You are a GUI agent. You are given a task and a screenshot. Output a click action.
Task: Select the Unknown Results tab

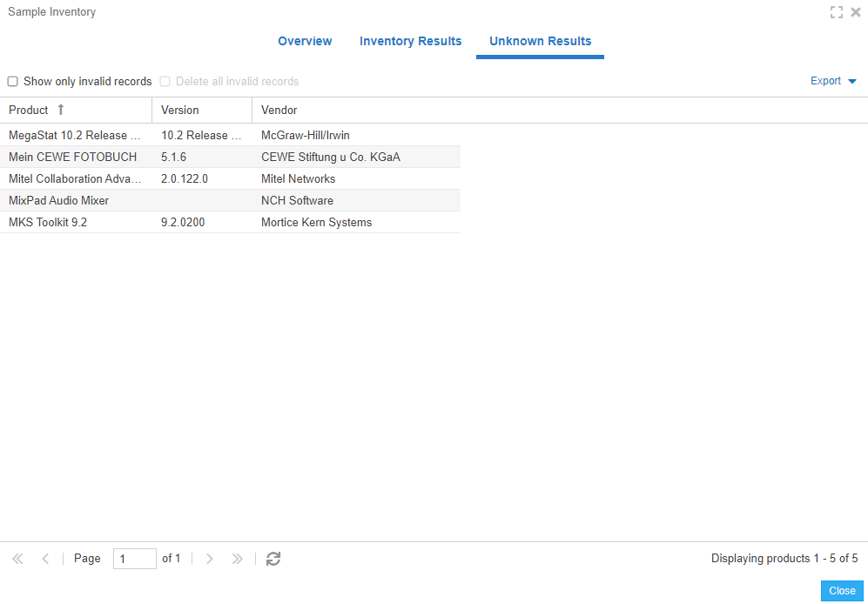(x=540, y=41)
